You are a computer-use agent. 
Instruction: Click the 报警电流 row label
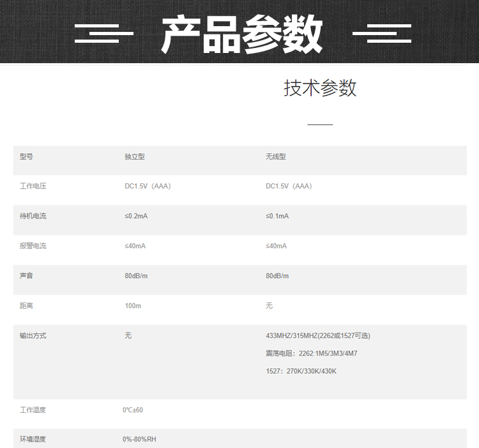point(33,246)
